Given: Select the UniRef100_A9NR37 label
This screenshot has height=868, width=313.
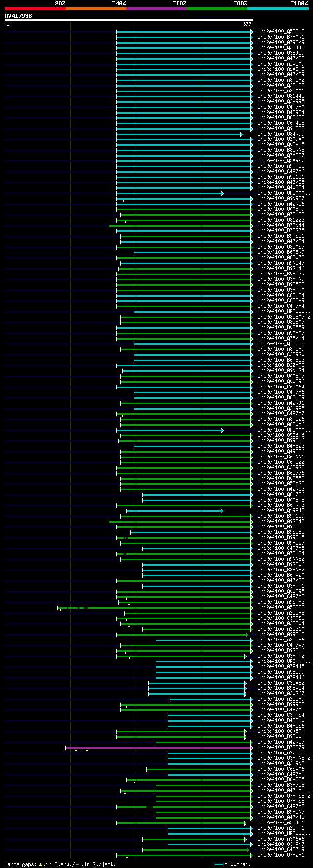Looking at the screenshot, I should (x=281, y=198).
